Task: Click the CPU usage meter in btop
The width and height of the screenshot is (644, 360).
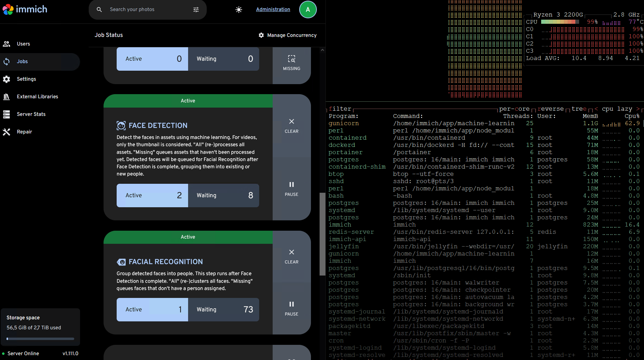Action: [560, 22]
